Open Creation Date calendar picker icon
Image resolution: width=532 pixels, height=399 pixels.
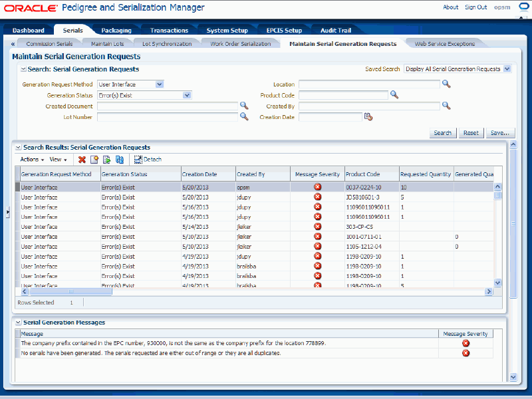point(368,117)
